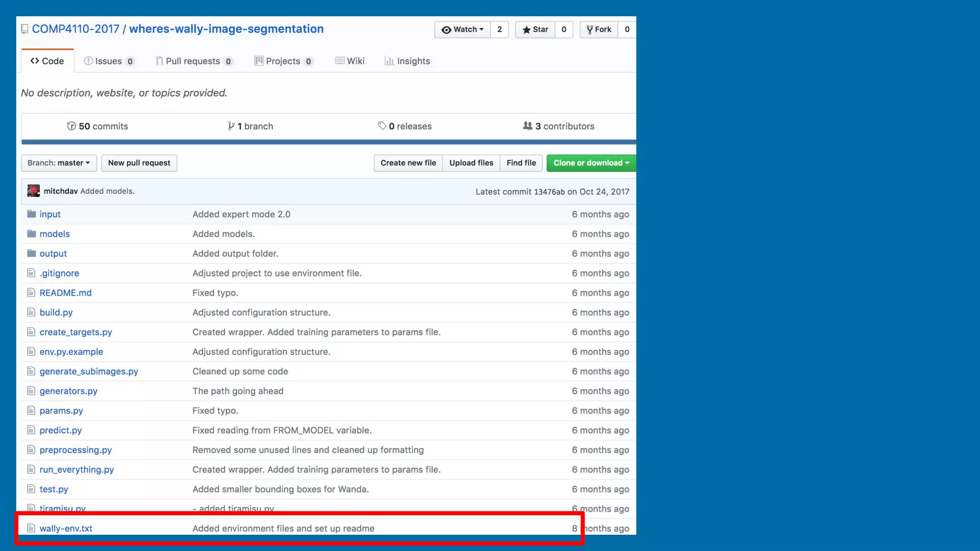Open the run_everything.py file

pyautogui.click(x=77, y=469)
